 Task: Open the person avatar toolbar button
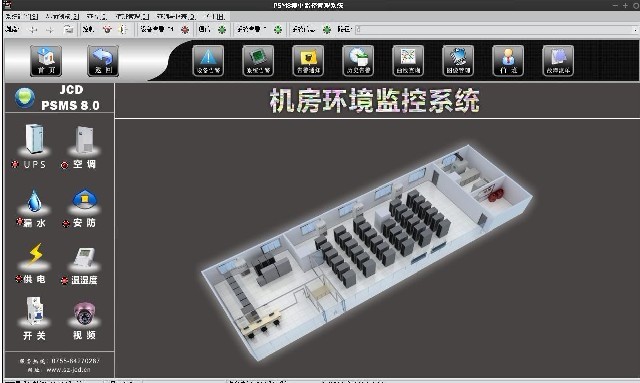tap(508, 61)
